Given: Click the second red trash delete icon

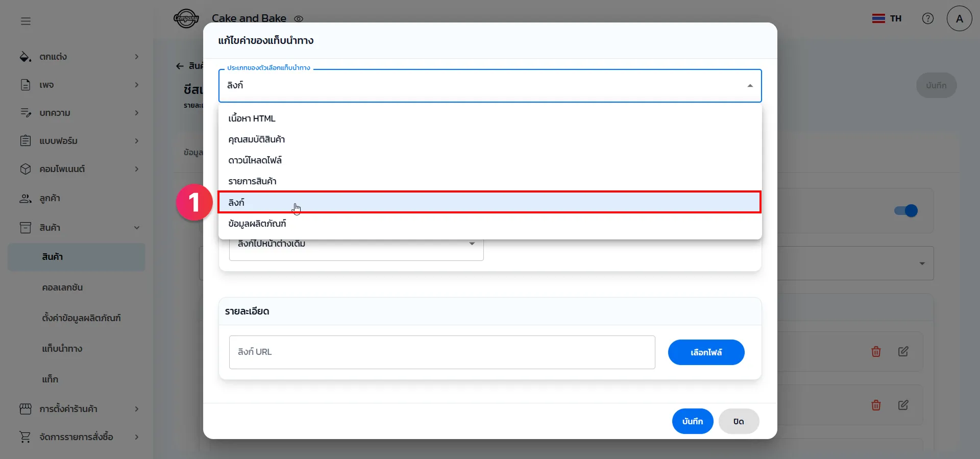Looking at the screenshot, I should (876, 405).
